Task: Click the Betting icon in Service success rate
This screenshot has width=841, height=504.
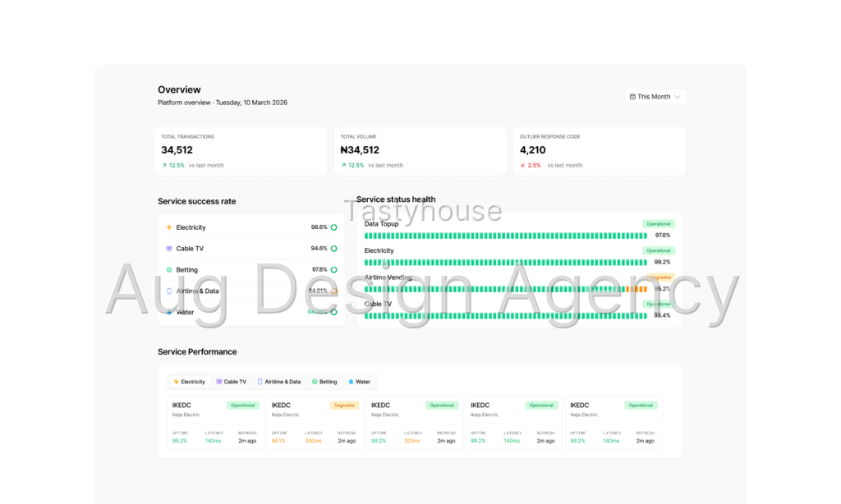Action: click(x=169, y=270)
